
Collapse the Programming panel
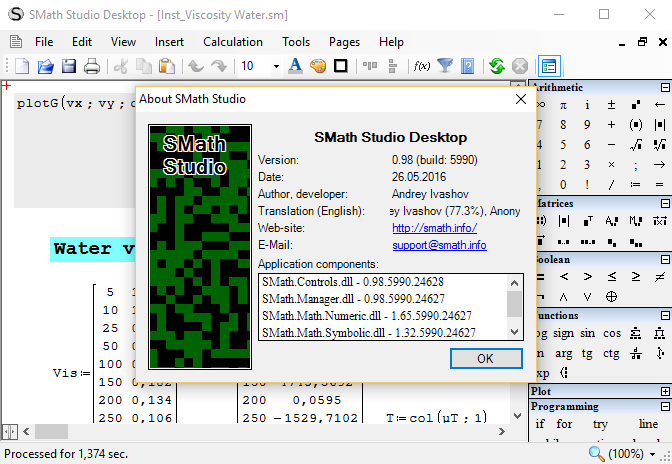point(661,407)
